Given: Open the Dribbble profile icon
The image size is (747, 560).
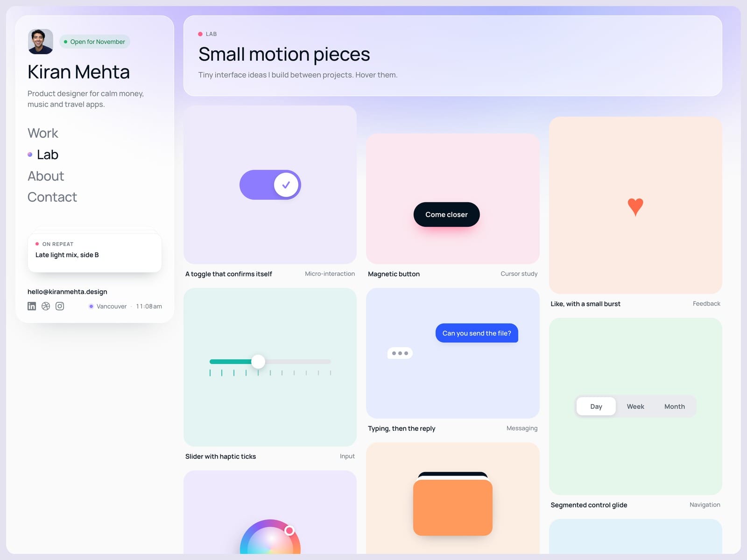Looking at the screenshot, I should pyautogui.click(x=46, y=306).
